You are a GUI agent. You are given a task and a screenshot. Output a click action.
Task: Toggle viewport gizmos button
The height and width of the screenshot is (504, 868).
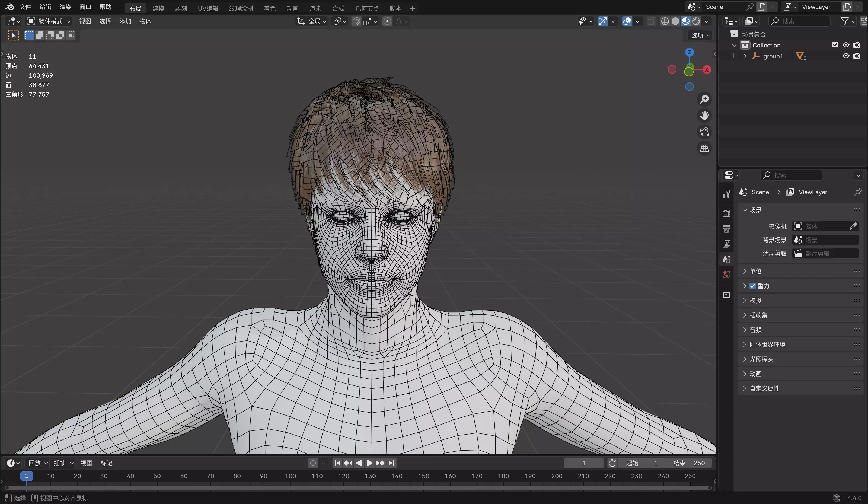pyautogui.click(x=602, y=21)
